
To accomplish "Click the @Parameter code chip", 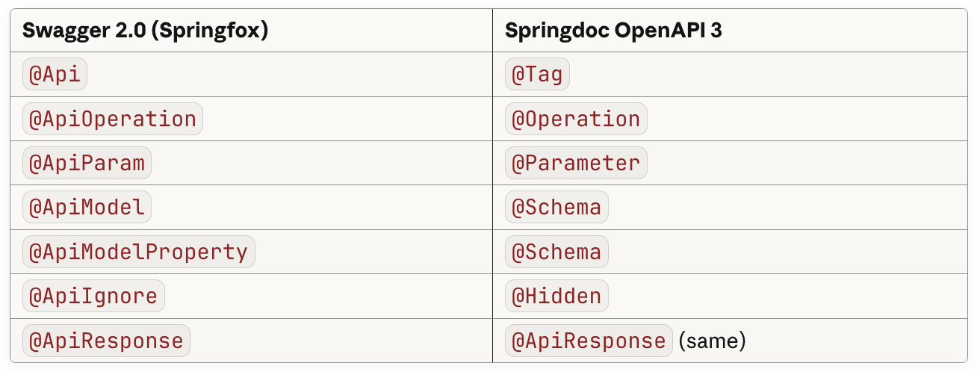I will point(576,163).
